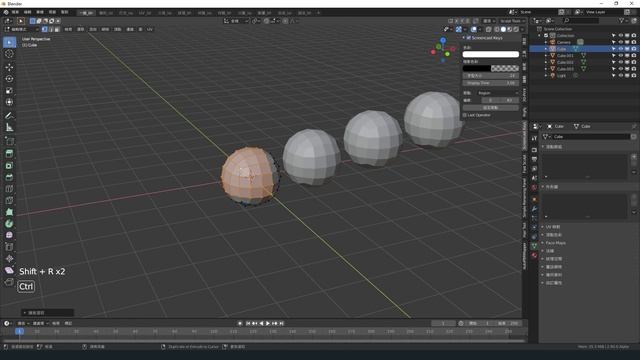Expand the Light item in outliner

coord(546,76)
